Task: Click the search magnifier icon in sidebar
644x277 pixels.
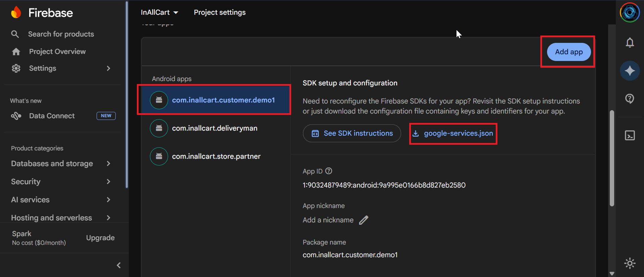Action: coord(15,34)
